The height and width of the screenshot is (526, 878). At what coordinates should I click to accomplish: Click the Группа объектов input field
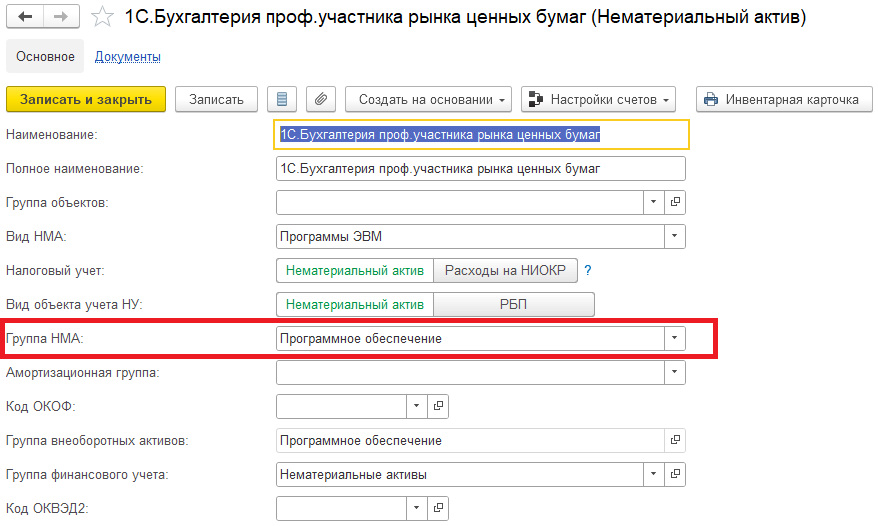460,202
